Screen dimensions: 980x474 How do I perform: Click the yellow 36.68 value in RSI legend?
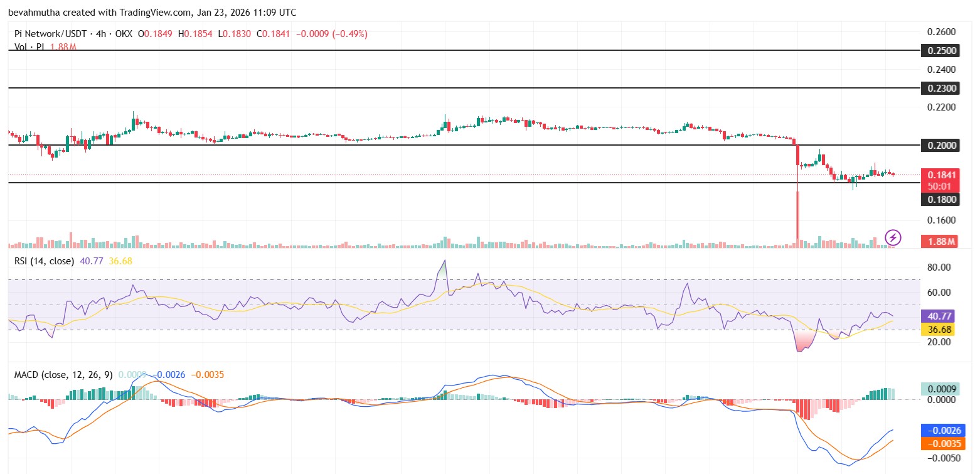coord(120,261)
